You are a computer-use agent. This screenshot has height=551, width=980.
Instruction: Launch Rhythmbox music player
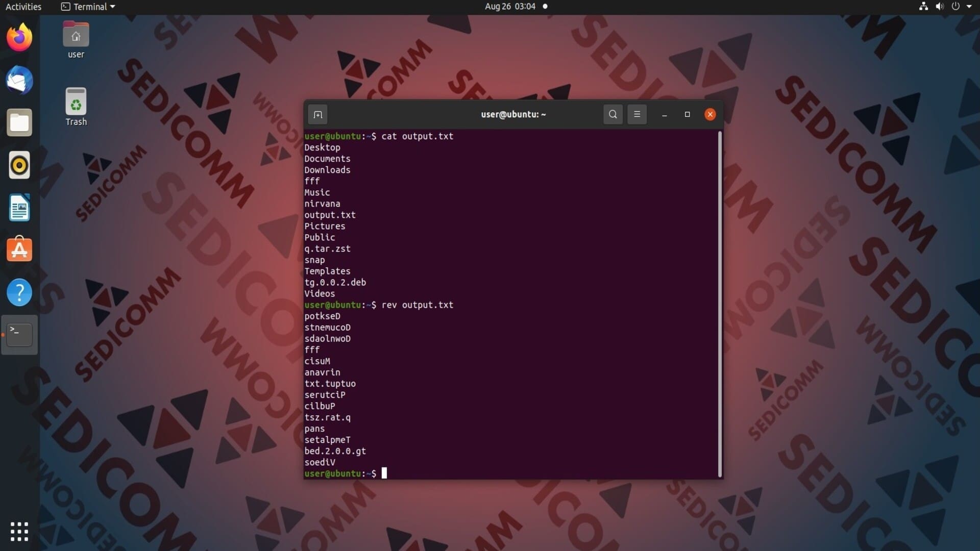(19, 165)
